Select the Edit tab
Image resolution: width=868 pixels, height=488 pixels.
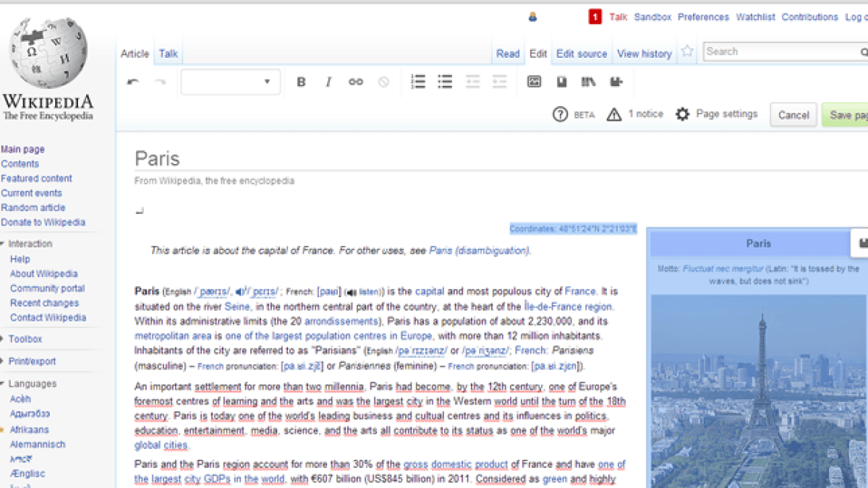tap(538, 53)
